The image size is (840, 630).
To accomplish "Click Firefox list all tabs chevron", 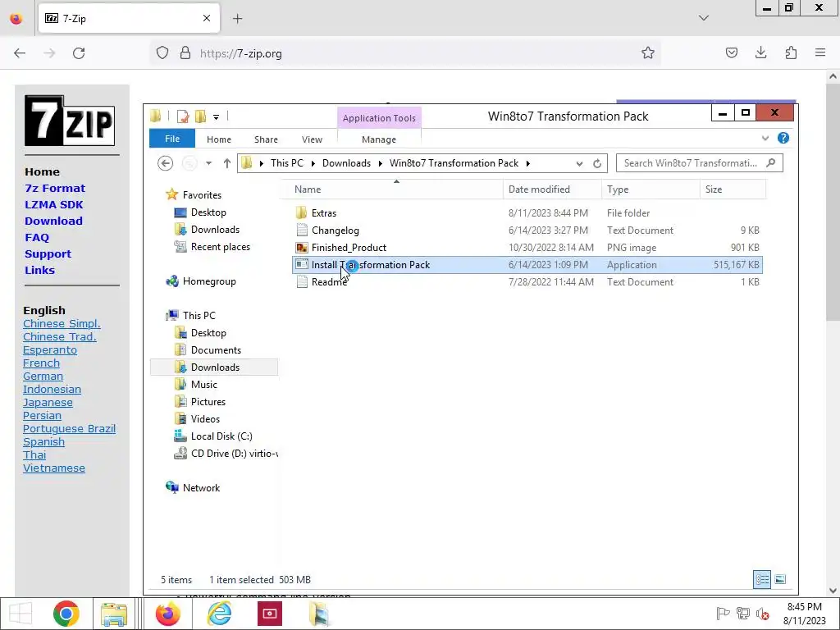I will 703,18.
